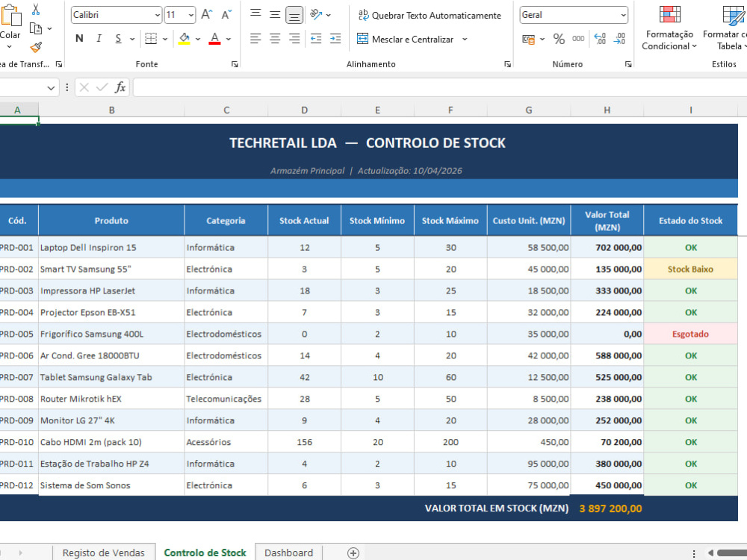Click the Copy icon
Screen dimensions: 747x560
(x=36, y=28)
